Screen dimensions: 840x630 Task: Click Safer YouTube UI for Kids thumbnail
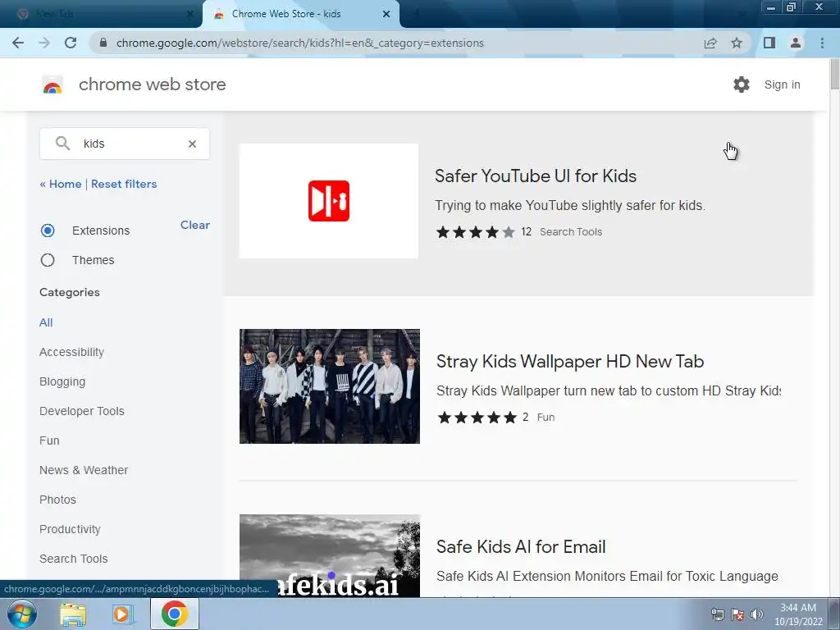coord(329,201)
